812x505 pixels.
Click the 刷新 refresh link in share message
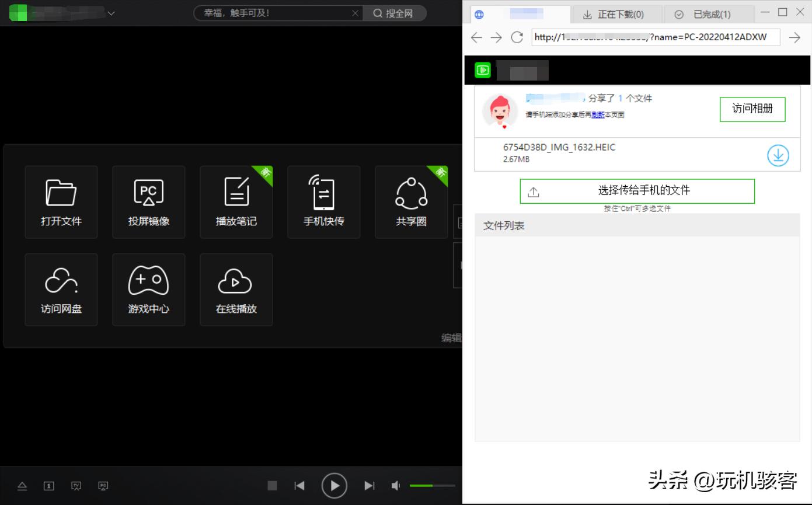pyautogui.click(x=599, y=115)
